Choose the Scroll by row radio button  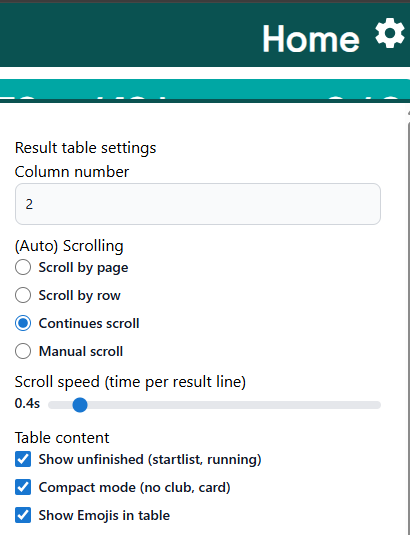(x=23, y=295)
